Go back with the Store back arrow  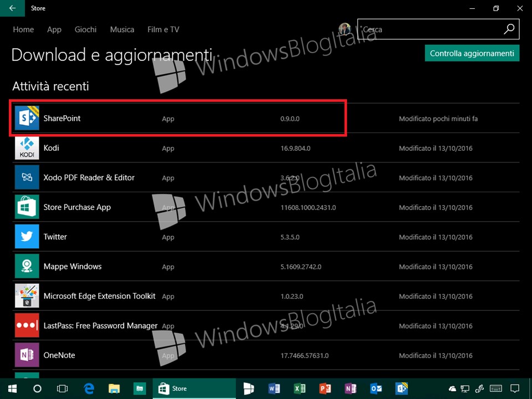[12, 8]
